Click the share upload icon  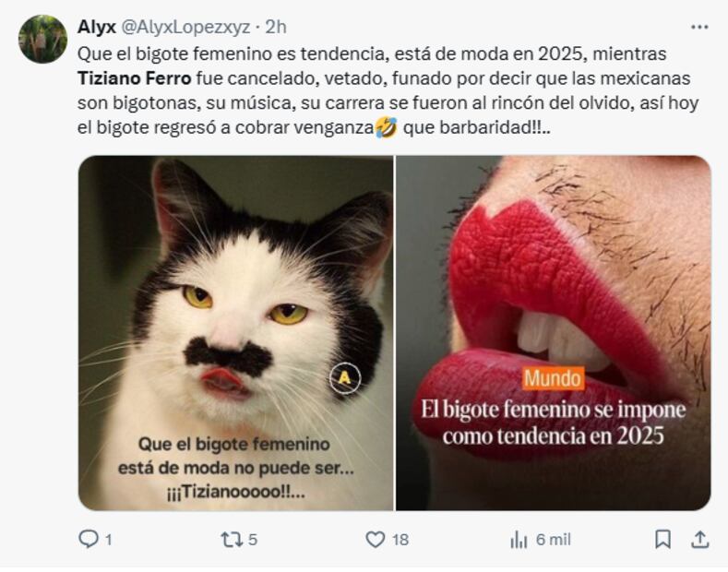coord(699,540)
